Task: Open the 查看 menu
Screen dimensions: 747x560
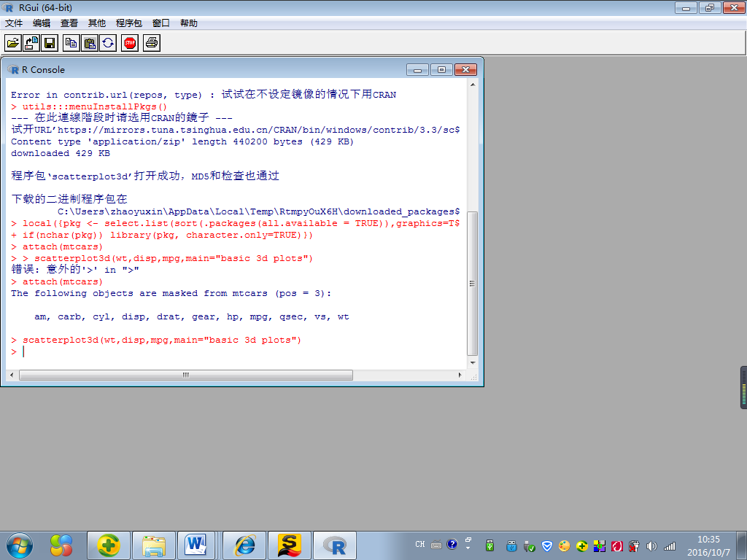Action: pos(69,23)
